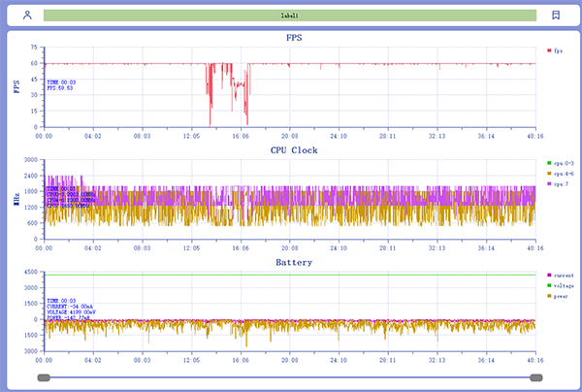582x392 pixels.
Task: Click the FPS chart title
Action: (293, 37)
